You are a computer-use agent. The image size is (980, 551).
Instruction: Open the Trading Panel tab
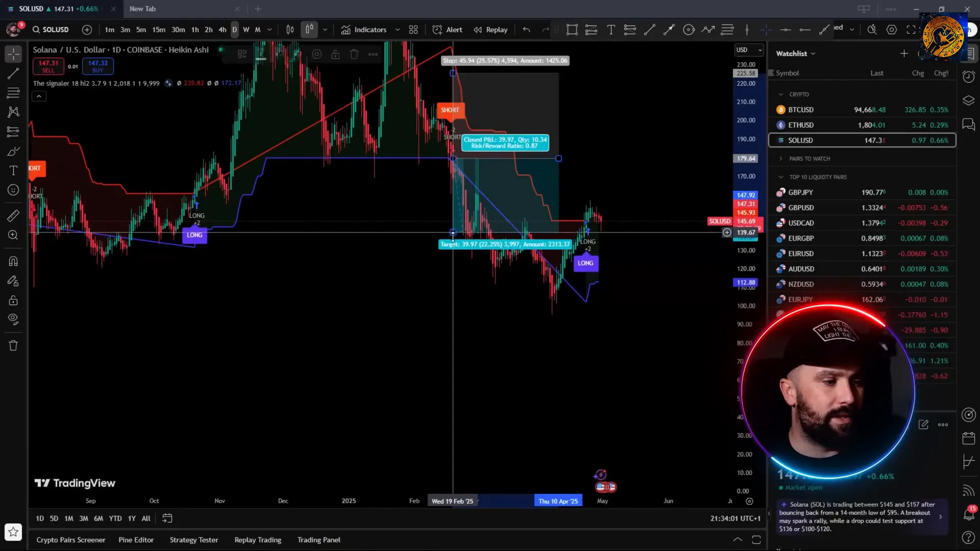click(319, 540)
